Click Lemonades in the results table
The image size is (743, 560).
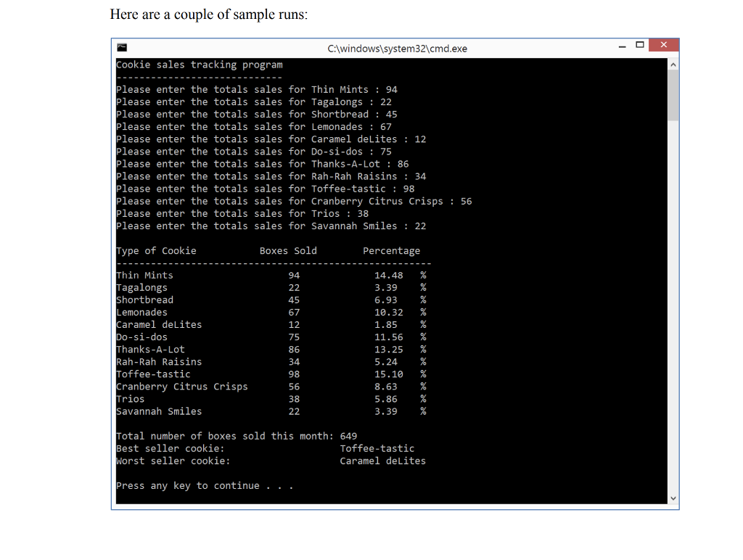pos(141,312)
